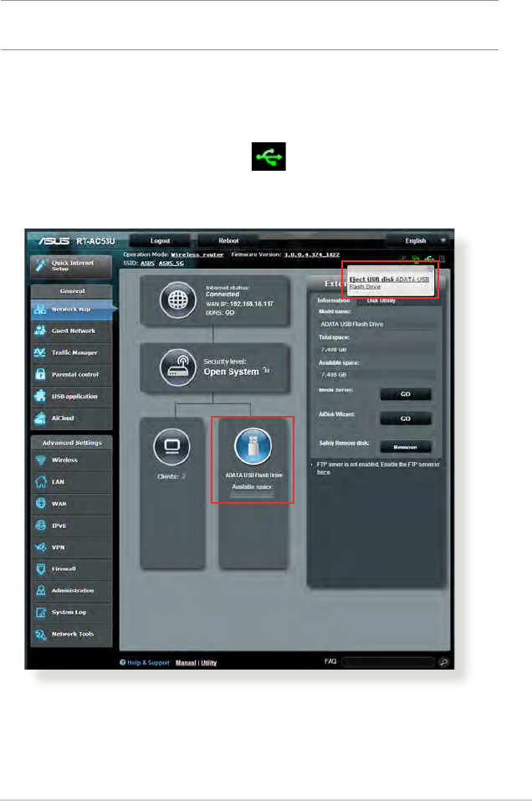This screenshot has height=801, width=532.
Task: Switch to the Disk Utility tab
Action: pyautogui.click(x=381, y=300)
